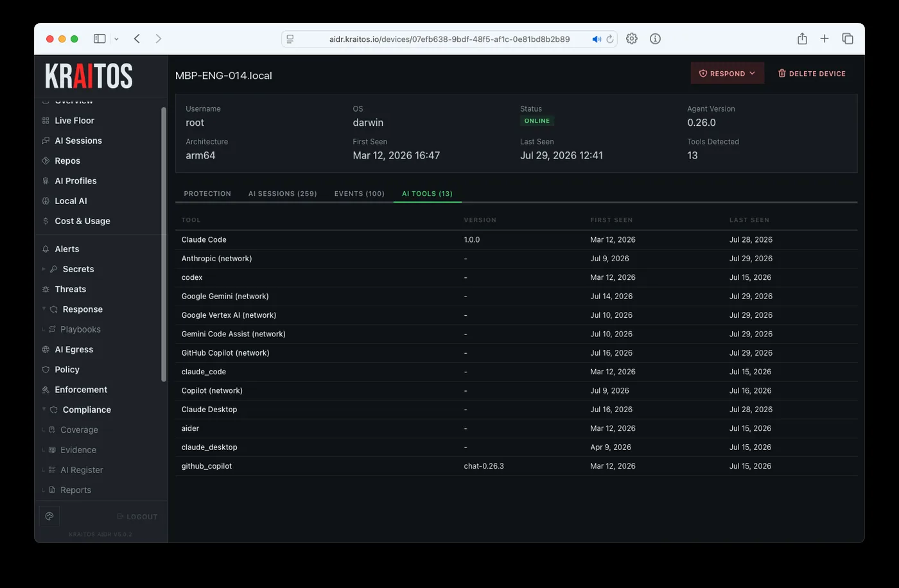Open Live Floor from sidebar

point(74,121)
